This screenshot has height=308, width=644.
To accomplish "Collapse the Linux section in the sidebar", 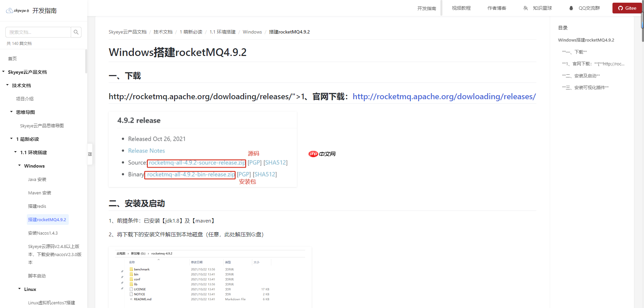I will [x=19, y=289].
